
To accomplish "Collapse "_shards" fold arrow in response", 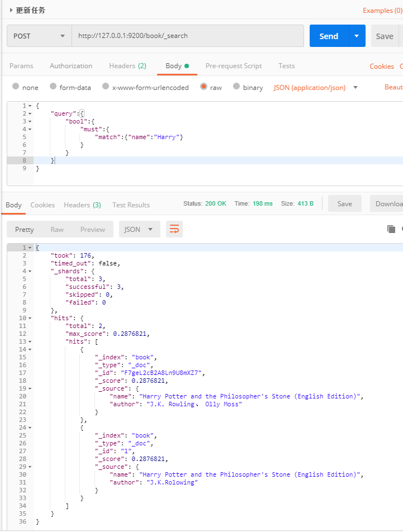I will (30, 271).
